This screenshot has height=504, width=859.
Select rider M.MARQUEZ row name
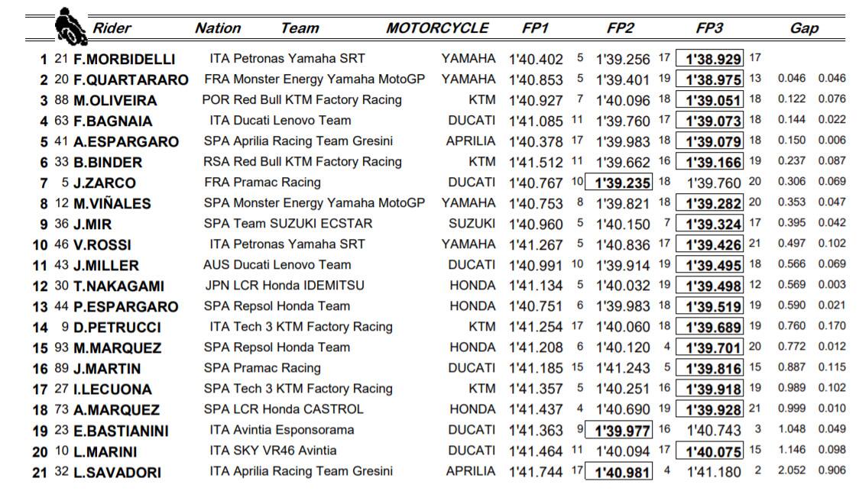(x=117, y=347)
